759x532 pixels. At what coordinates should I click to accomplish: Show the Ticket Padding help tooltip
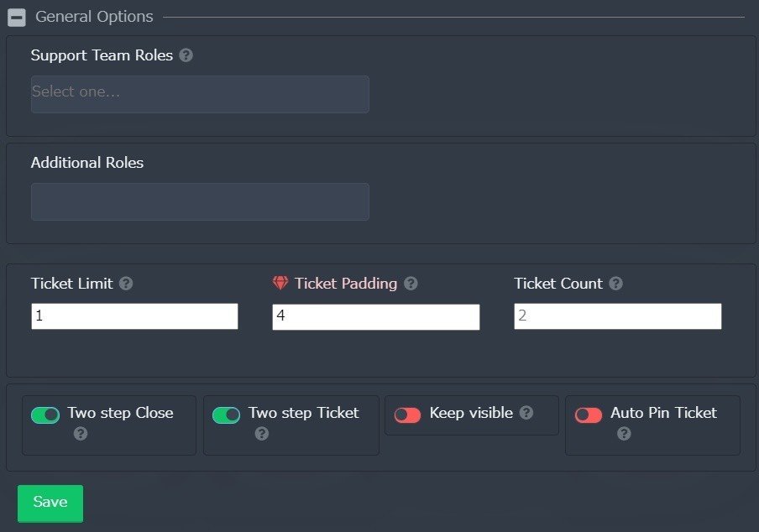(411, 284)
